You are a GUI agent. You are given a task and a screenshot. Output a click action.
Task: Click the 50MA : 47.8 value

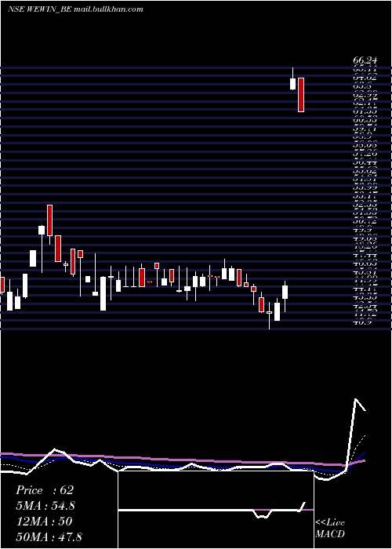49,536
